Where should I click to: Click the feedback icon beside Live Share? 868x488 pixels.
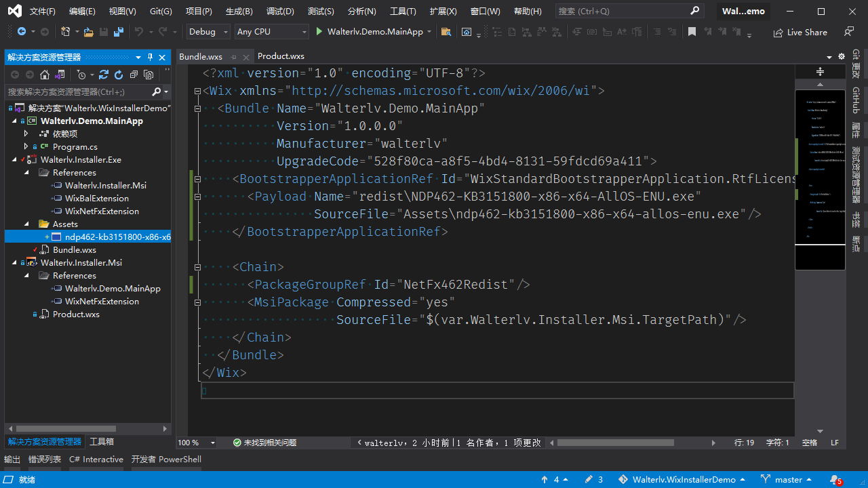(848, 32)
